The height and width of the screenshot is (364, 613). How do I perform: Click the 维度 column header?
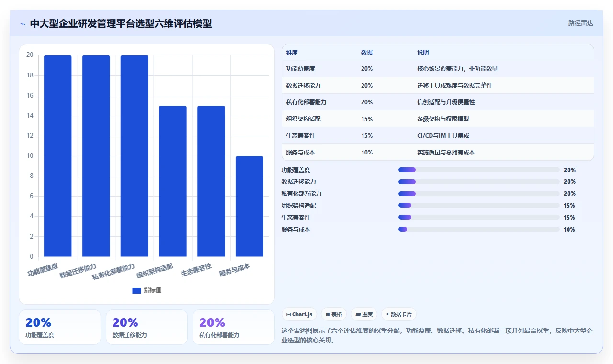coord(292,52)
